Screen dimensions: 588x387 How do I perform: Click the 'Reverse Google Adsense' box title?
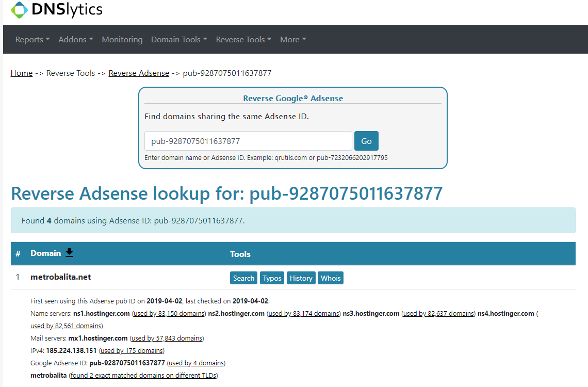click(293, 98)
